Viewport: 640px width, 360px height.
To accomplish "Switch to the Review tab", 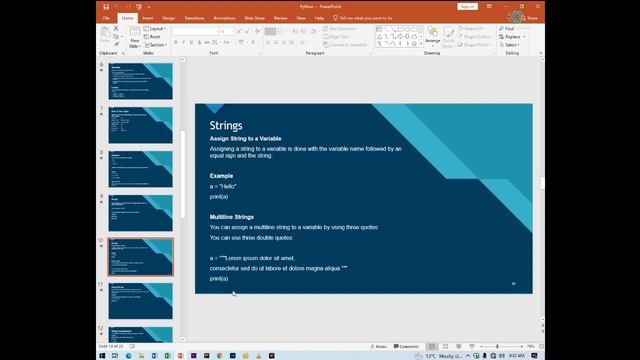I will (280, 18).
